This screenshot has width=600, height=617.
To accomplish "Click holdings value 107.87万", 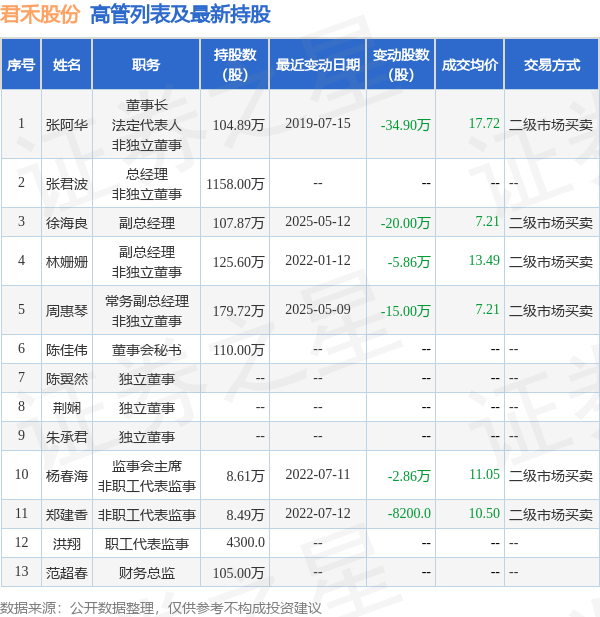I will click(x=238, y=223).
